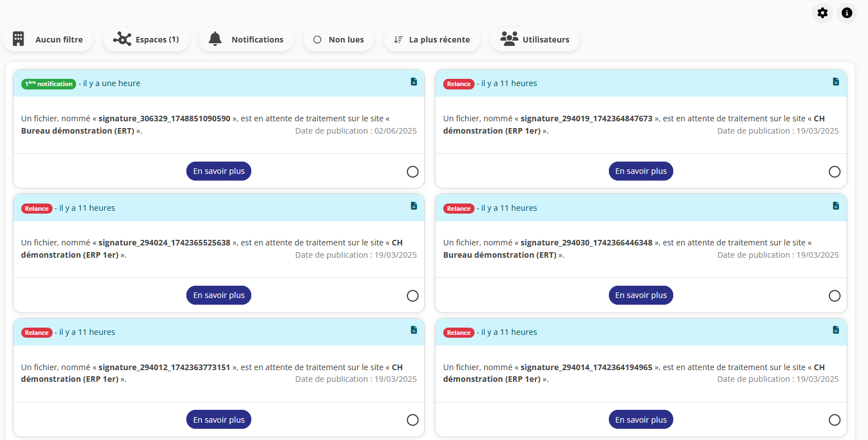
Task: Click the bell icon in Notifications
Action: point(215,39)
